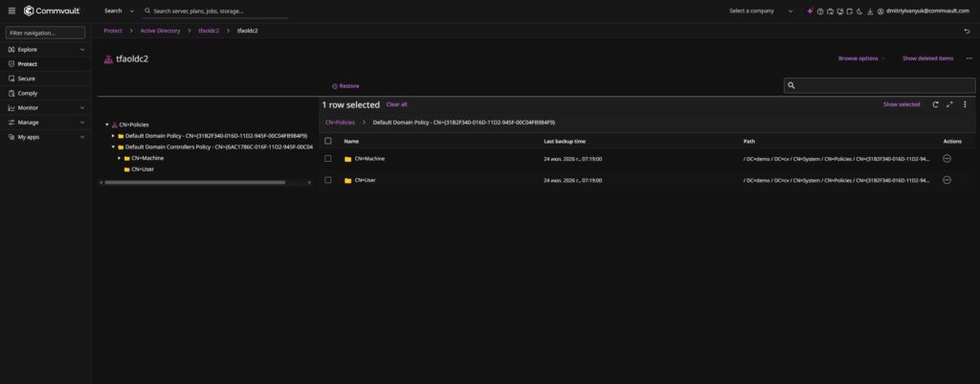Expand the Explore sidebar section
Viewport: 980px width, 384px height.
point(82,50)
